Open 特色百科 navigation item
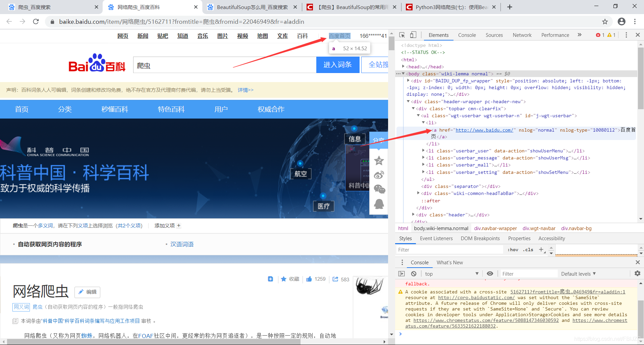Screen dimensions: 644x345 click(171, 109)
